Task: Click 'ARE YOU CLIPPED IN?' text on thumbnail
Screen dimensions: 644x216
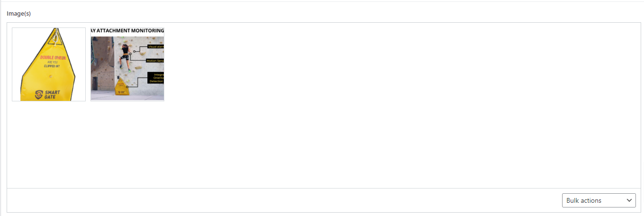Action: [x=52, y=64]
